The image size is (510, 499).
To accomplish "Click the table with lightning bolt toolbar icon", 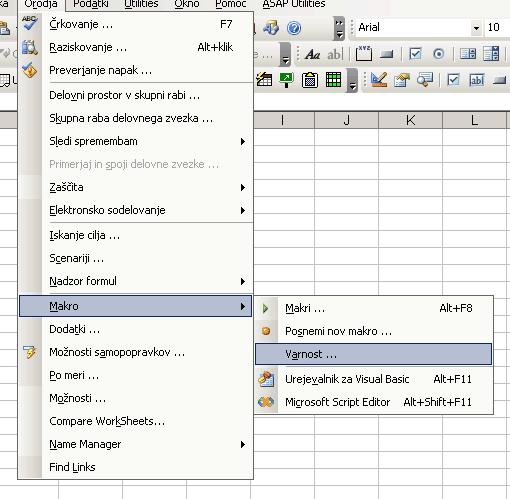I will click(264, 80).
